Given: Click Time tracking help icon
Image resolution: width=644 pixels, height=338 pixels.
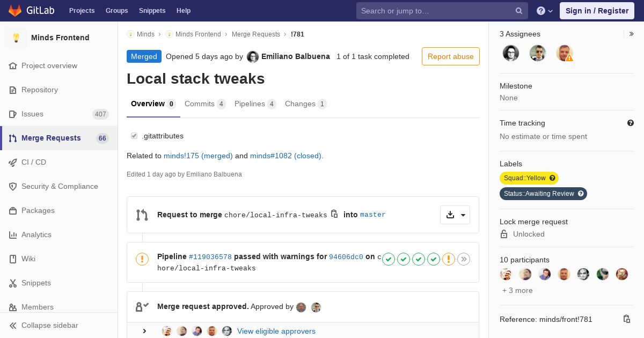Looking at the screenshot, I should pos(631,123).
